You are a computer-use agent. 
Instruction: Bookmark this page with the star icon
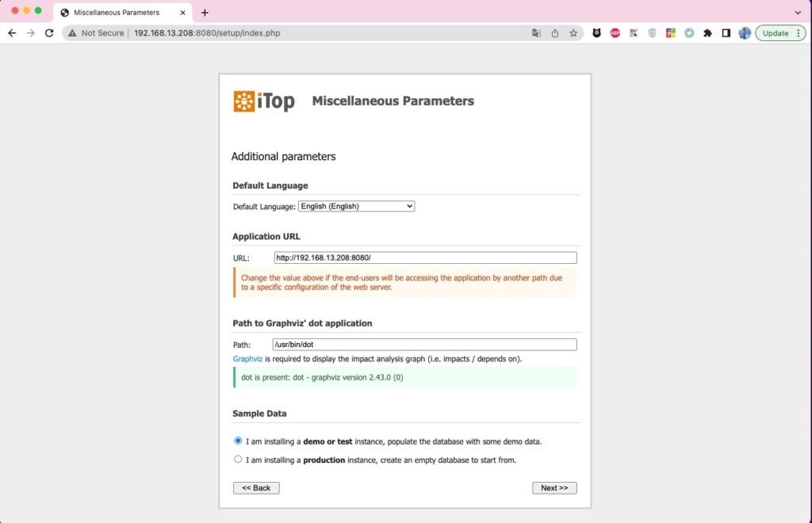[573, 33]
